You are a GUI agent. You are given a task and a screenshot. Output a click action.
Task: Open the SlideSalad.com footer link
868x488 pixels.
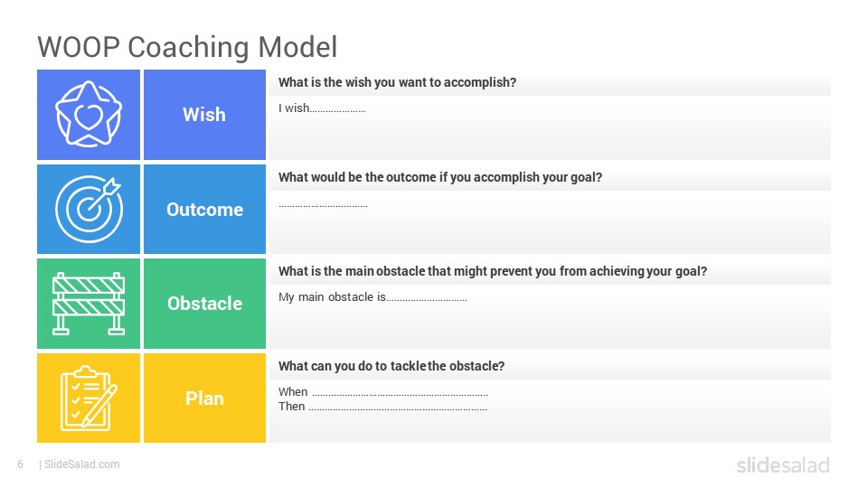pyautogui.click(x=82, y=465)
